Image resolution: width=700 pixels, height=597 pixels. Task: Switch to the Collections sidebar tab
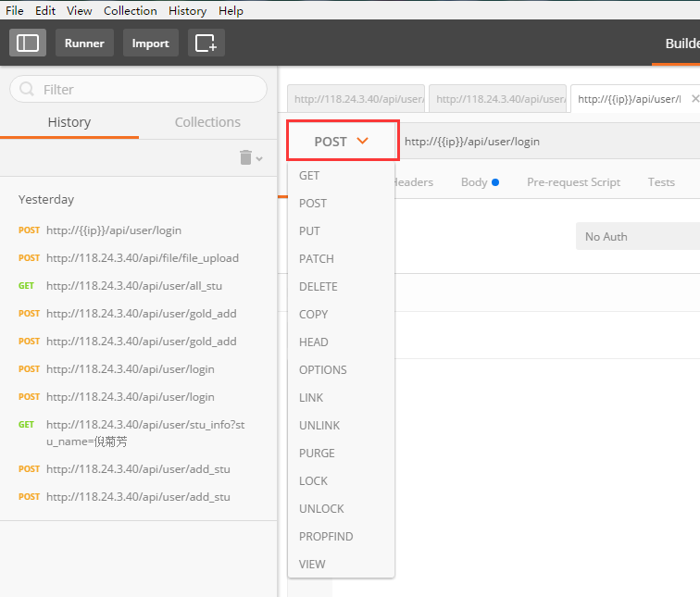coord(207,122)
